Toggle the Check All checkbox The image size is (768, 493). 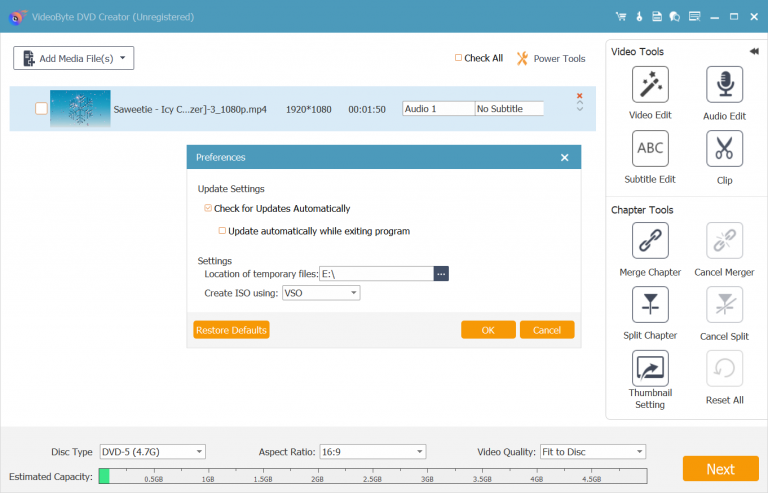point(458,58)
